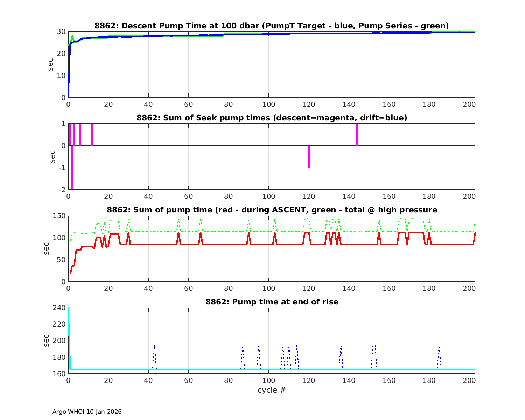Select the red ascent peak at cycle 155
This screenshot has height=420, width=525.
point(379,233)
